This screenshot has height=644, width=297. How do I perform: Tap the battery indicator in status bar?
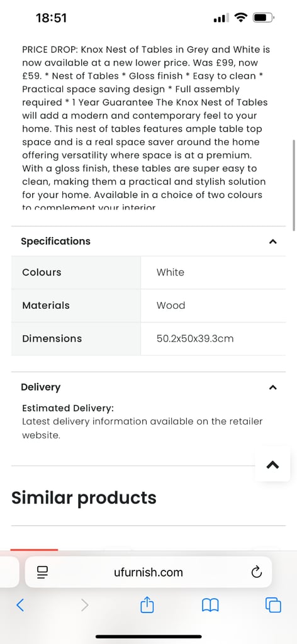pyautogui.click(x=263, y=18)
